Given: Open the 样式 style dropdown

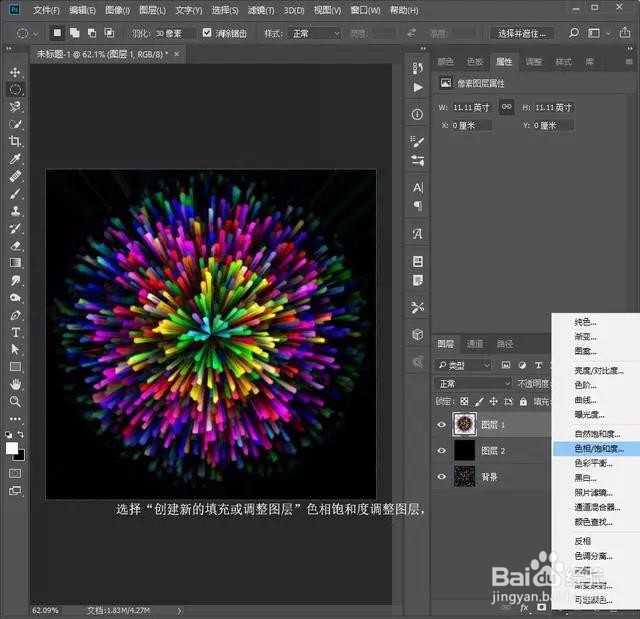Looking at the screenshot, I should pyautogui.click(x=314, y=33).
